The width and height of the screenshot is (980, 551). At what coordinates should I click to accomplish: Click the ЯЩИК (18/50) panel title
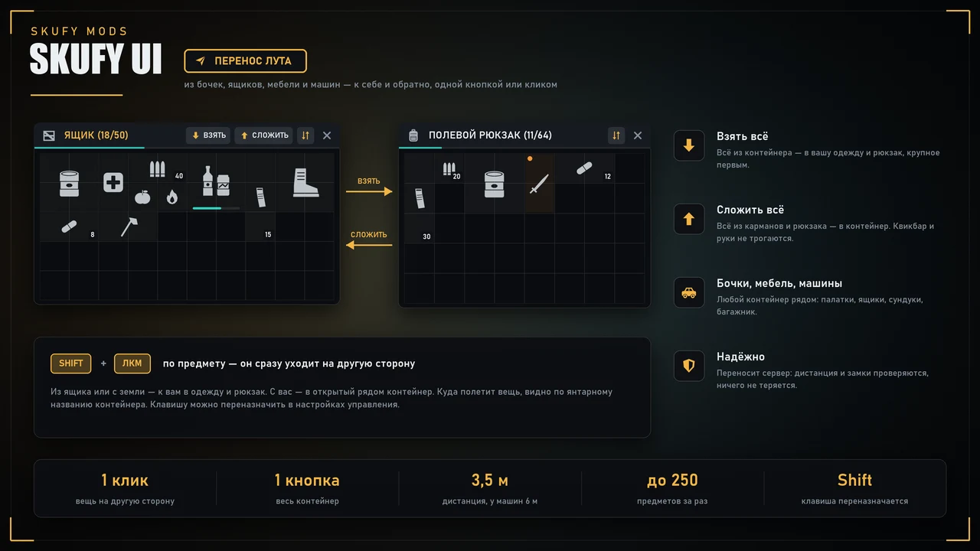point(96,135)
